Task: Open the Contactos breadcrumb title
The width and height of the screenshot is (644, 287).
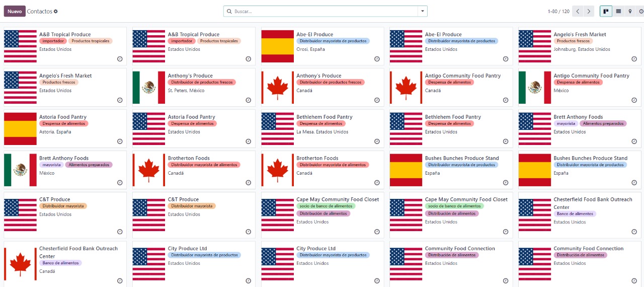Action: click(40, 11)
